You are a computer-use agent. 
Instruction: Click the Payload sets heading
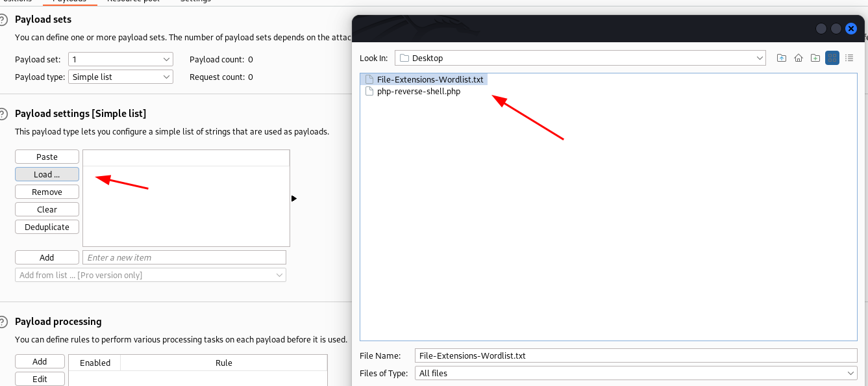click(43, 19)
